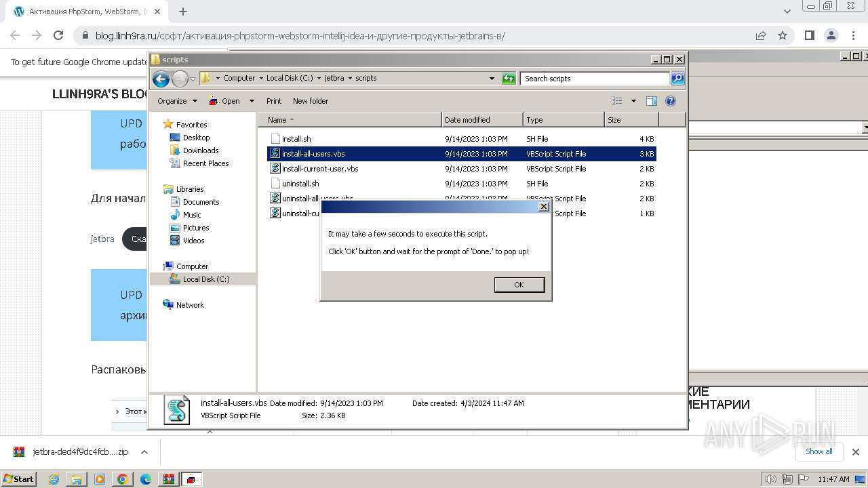
Task: Click Chrome back button
Action: pyautogui.click(x=15, y=35)
